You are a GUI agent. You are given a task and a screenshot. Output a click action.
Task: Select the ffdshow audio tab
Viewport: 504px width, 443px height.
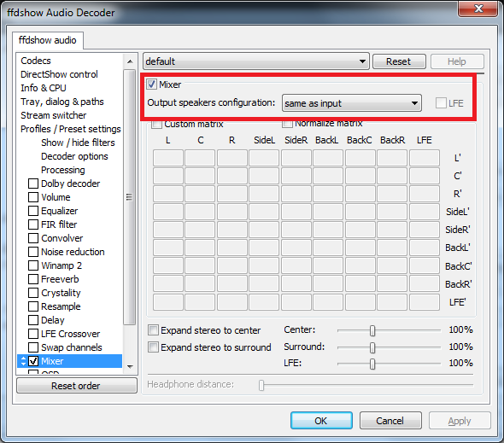48,40
